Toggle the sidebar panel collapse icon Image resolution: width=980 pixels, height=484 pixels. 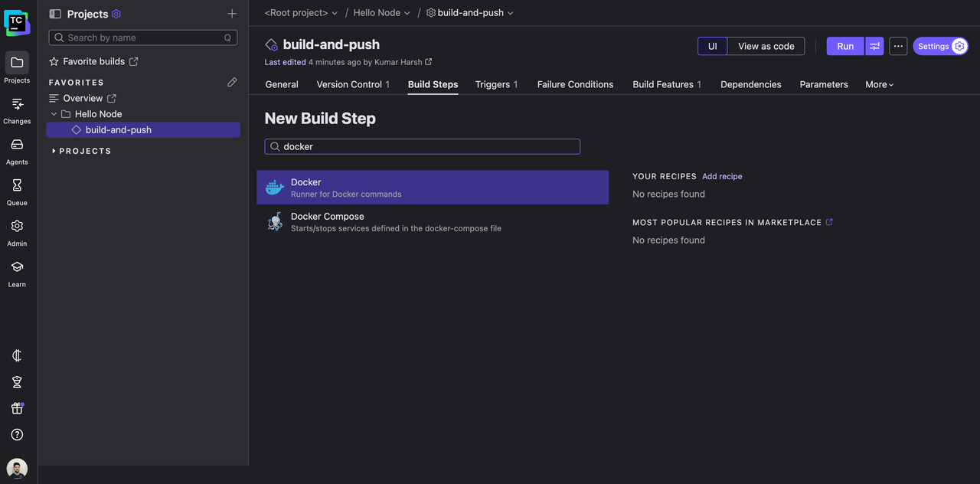pos(55,14)
